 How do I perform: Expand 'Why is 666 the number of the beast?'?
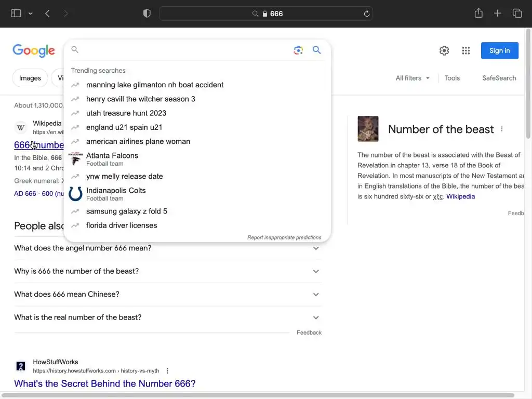(x=168, y=271)
